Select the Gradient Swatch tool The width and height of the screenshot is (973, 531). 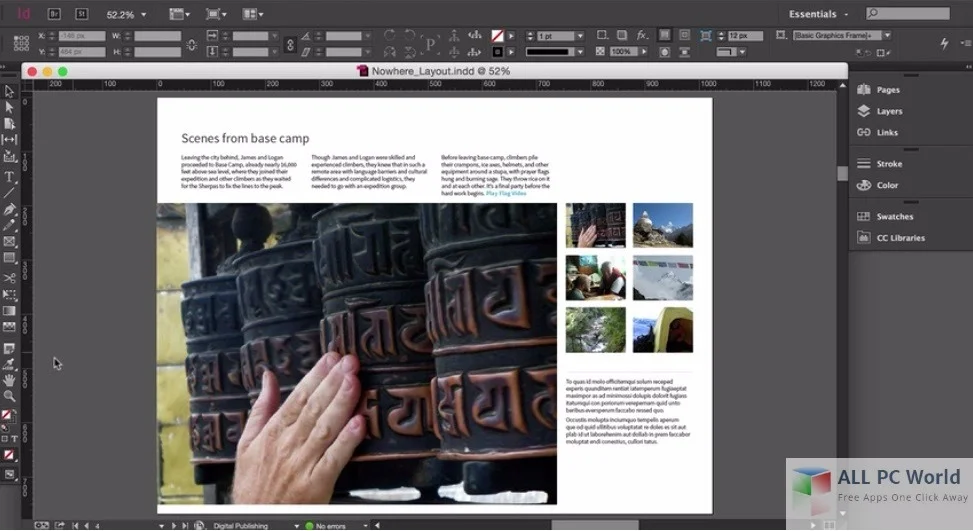(9, 311)
